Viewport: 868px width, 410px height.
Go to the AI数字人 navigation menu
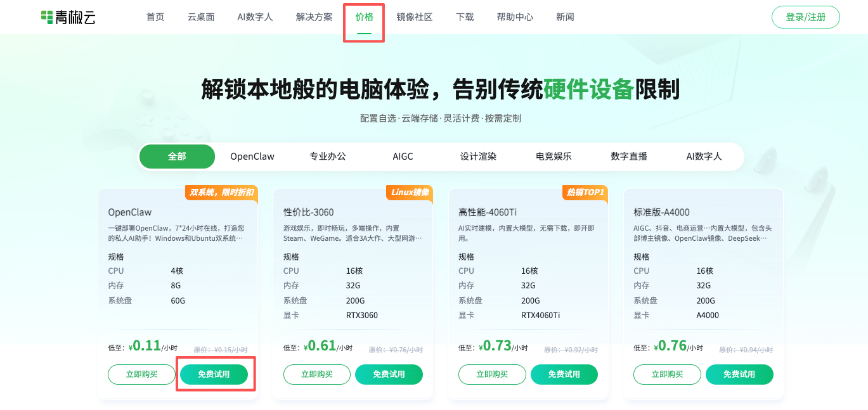pyautogui.click(x=255, y=17)
